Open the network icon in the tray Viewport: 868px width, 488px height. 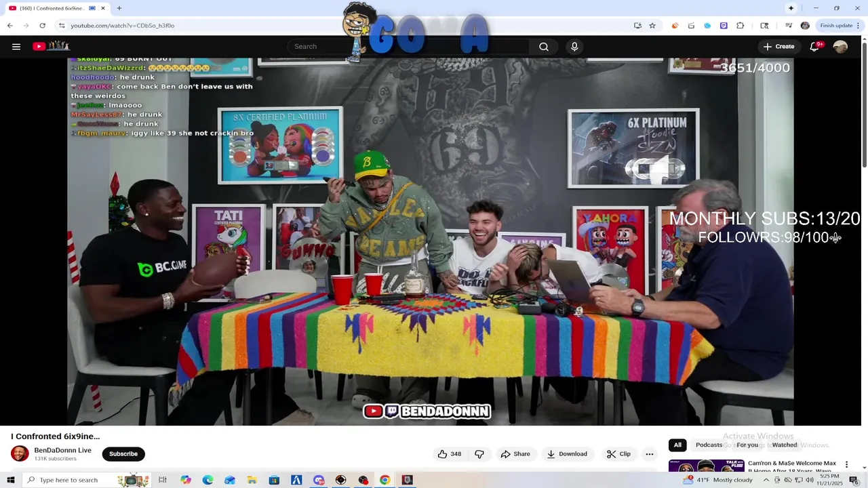point(798,480)
